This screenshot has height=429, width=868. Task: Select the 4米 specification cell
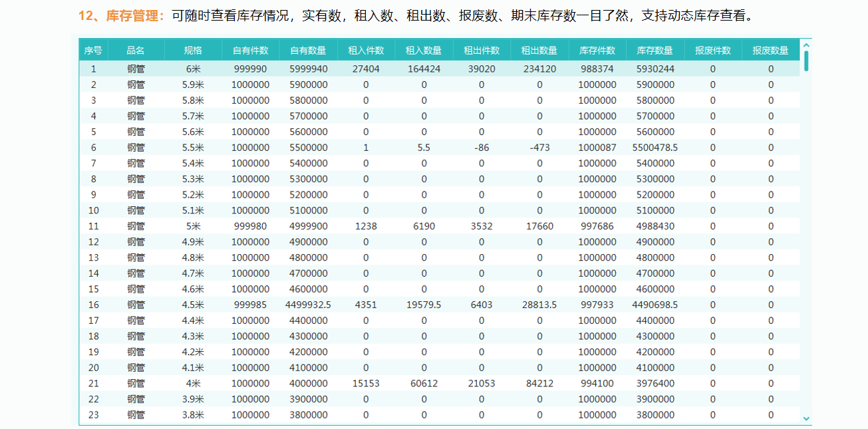coord(193,383)
